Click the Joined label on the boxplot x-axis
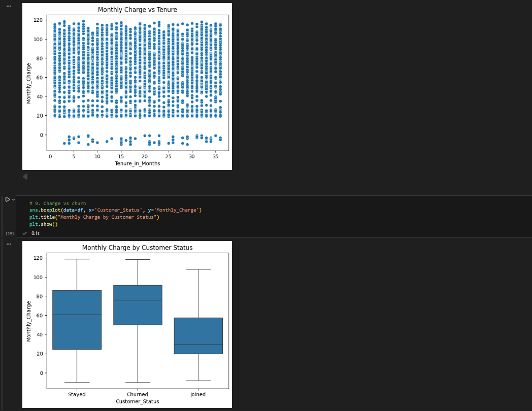532x411 pixels. (197, 394)
